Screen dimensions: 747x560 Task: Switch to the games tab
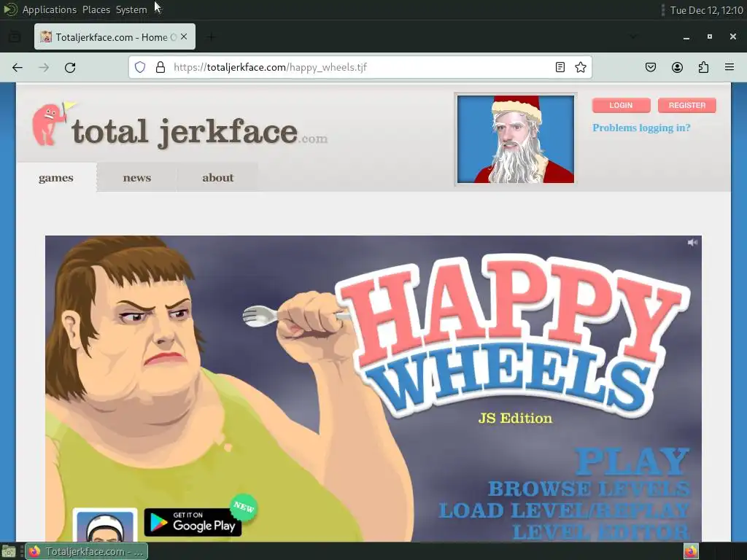[x=56, y=178]
